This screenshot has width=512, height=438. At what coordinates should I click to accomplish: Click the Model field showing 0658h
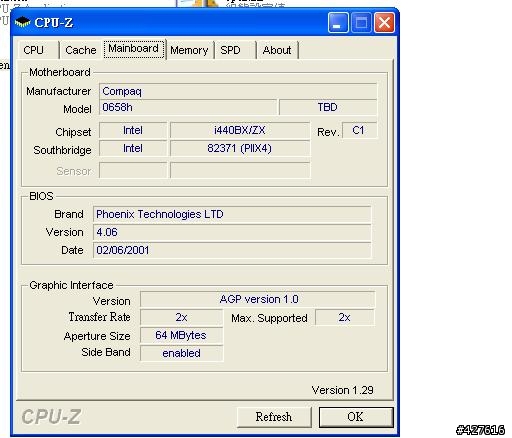(188, 107)
